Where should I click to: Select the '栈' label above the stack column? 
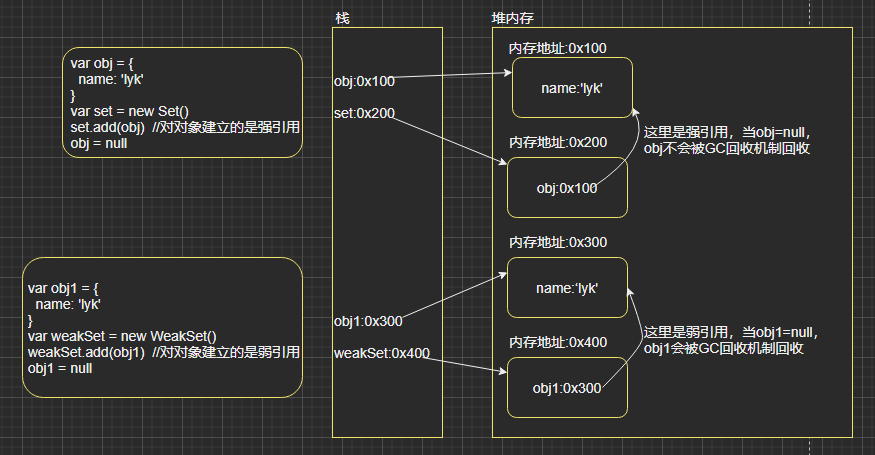coord(342,18)
